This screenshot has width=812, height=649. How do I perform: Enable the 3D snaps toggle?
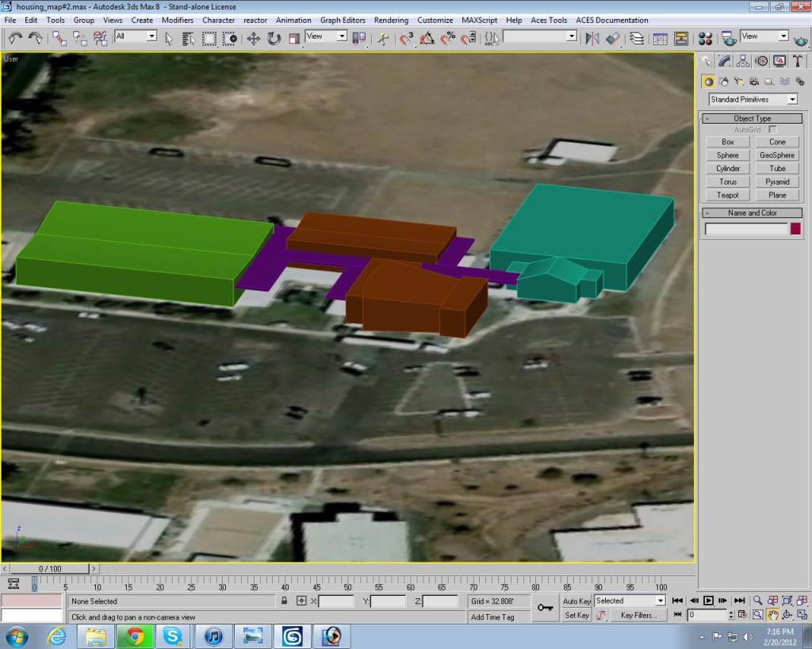[407, 38]
